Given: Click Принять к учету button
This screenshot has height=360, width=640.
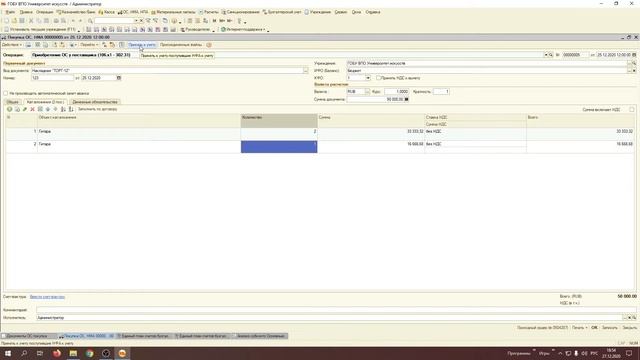Looking at the screenshot, I should [142, 45].
